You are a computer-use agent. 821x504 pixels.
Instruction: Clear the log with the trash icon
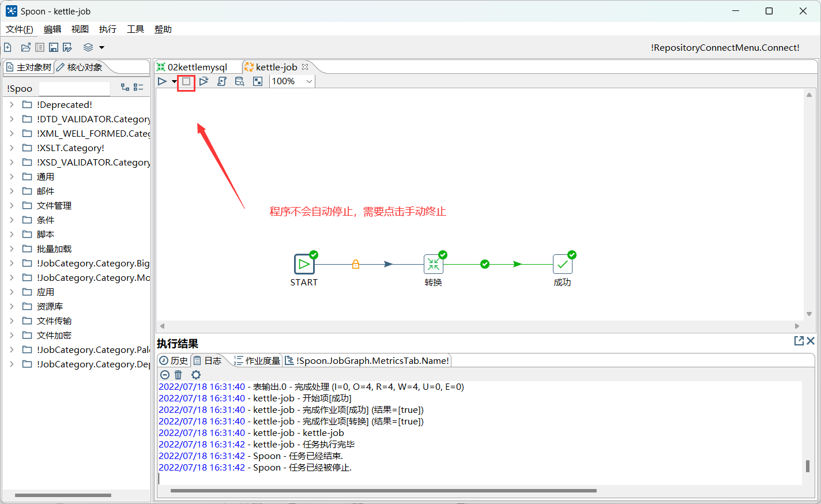pos(178,375)
